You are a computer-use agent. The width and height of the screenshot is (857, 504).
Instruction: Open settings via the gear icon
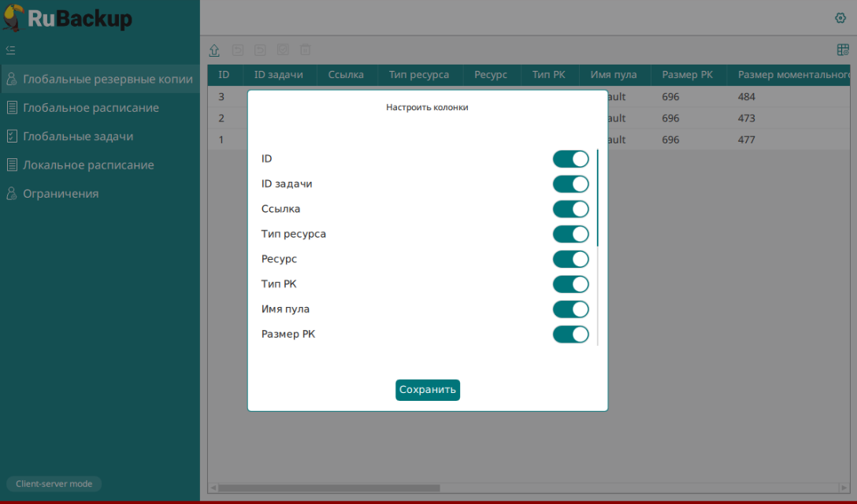tap(840, 18)
